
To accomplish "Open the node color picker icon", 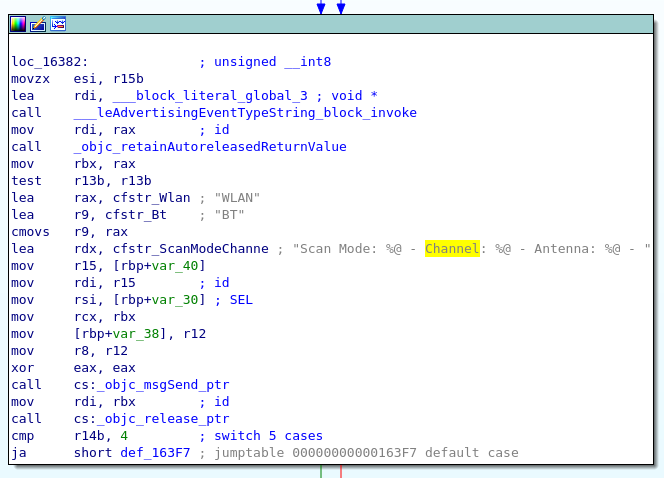I will click(x=18, y=24).
